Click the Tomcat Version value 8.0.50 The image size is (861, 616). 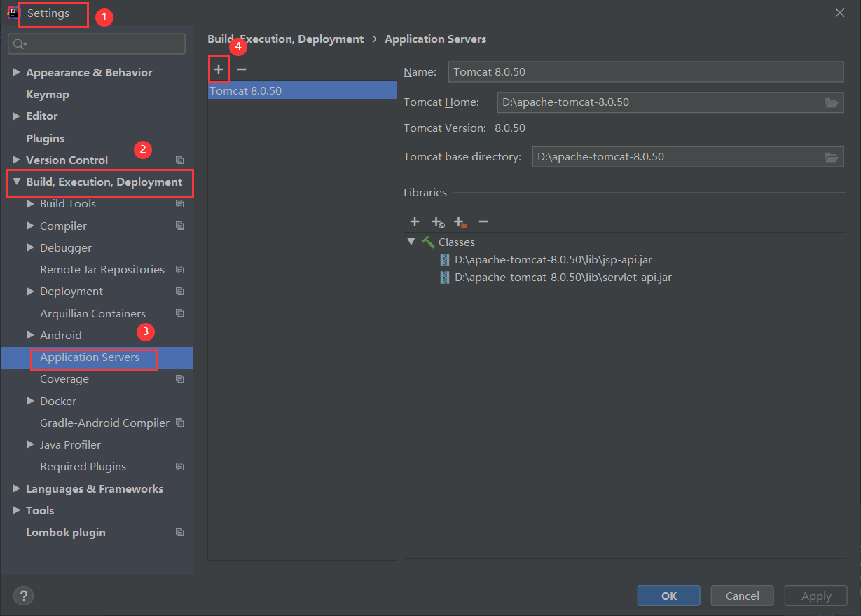pos(510,128)
